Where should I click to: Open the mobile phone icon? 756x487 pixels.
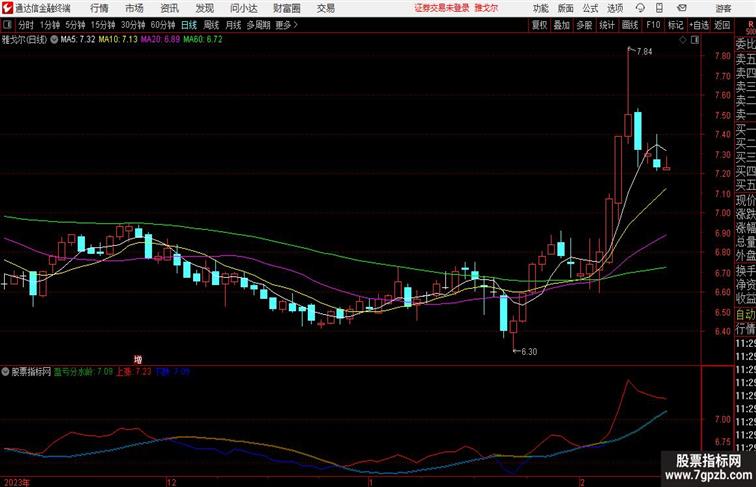[x=659, y=8]
